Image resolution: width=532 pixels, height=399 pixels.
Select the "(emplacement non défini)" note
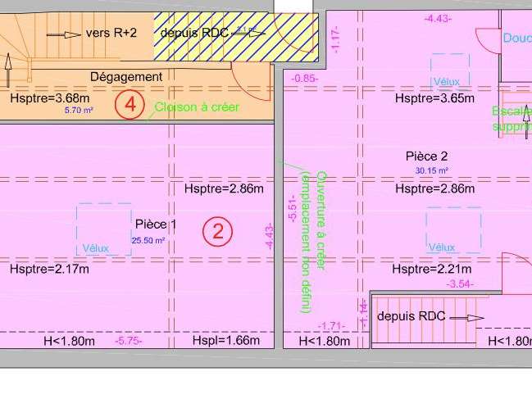(306, 243)
